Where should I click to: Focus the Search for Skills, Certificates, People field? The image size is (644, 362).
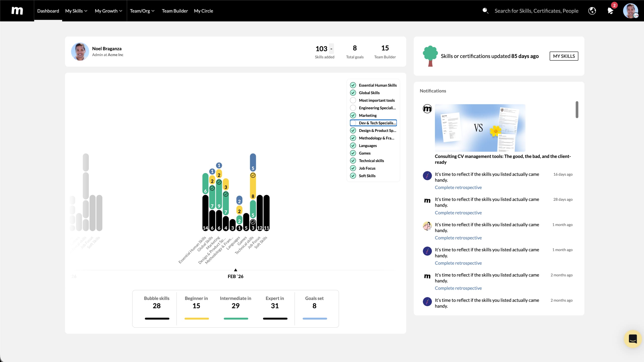click(536, 11)
